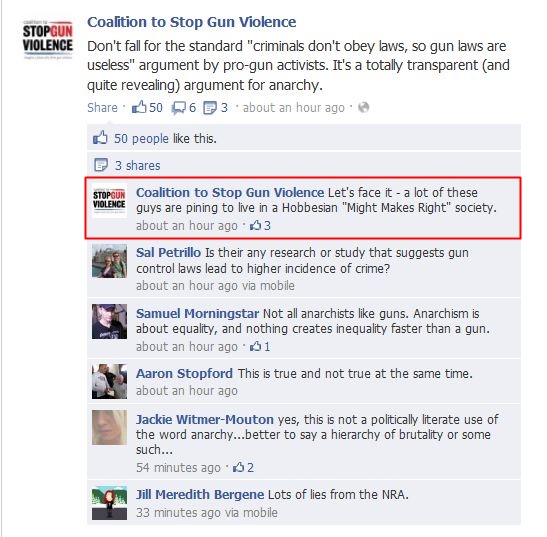This screenshot has height=537, width=547.
Task: Click the share note icon showing 3
Action: tap(210, 108)
